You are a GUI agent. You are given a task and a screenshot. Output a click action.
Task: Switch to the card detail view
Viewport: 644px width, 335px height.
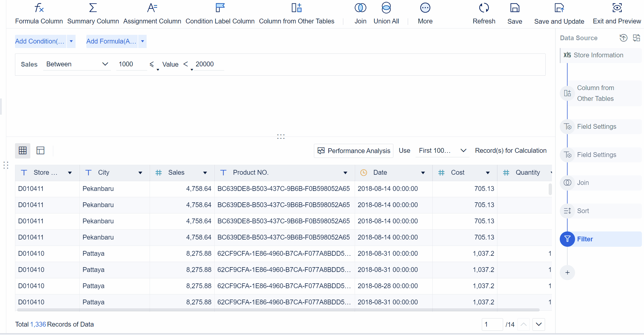[40, 150]
